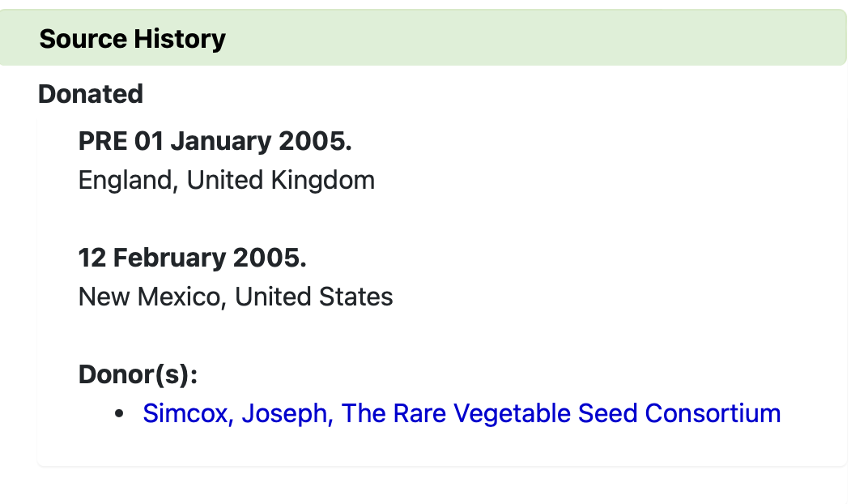Click the word PRE in first date

103,141
